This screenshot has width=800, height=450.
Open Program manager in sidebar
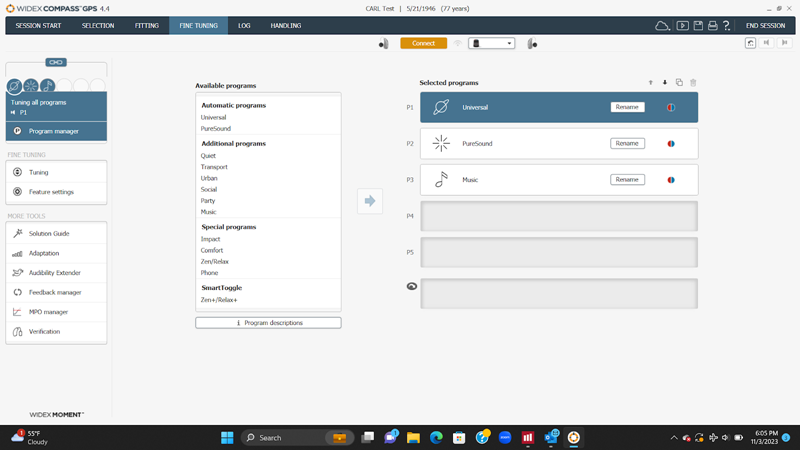(56, 131)
